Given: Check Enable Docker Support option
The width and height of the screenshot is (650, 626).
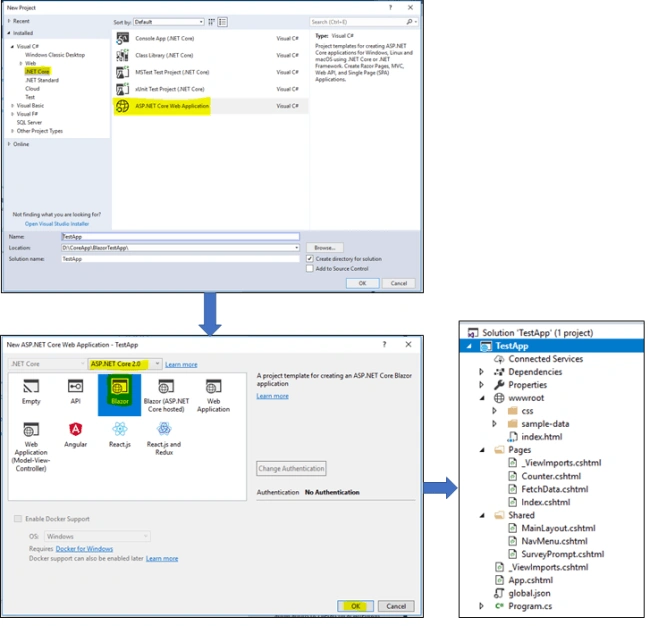Looking at the screenshot, I should pyautogui.click(x=18, y=519).
